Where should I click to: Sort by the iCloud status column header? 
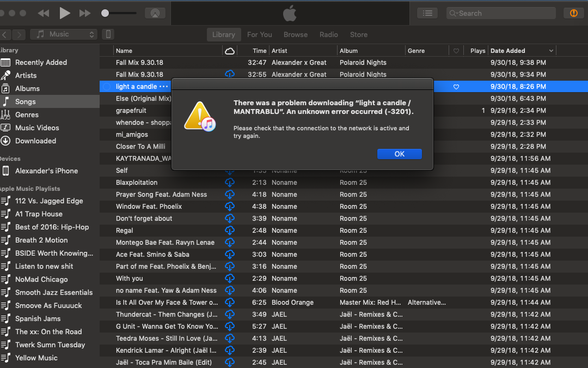[230, 51]
